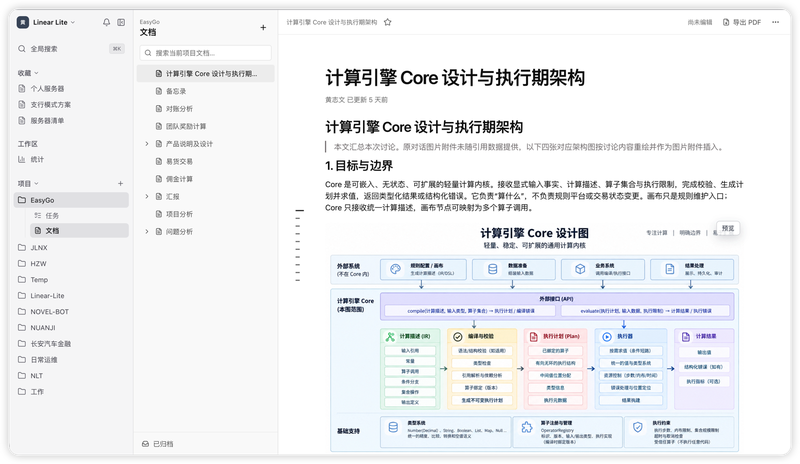Expand the 汇报 document folder
This screenshot has height=464, width=800.
(x=147, y=197)
